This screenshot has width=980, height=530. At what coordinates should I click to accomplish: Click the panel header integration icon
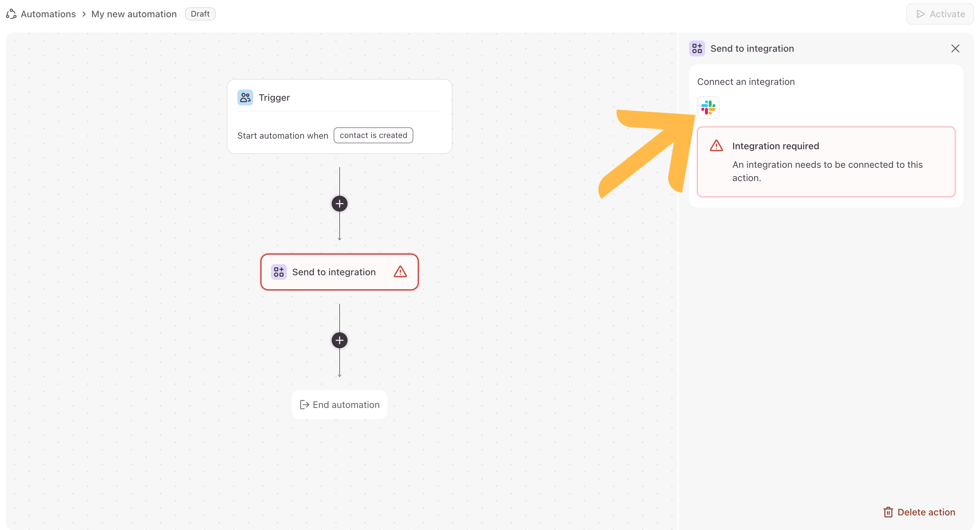click(697, 49)
